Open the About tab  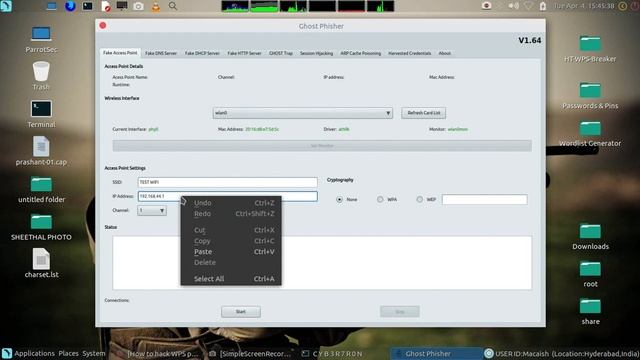(444, 53)
